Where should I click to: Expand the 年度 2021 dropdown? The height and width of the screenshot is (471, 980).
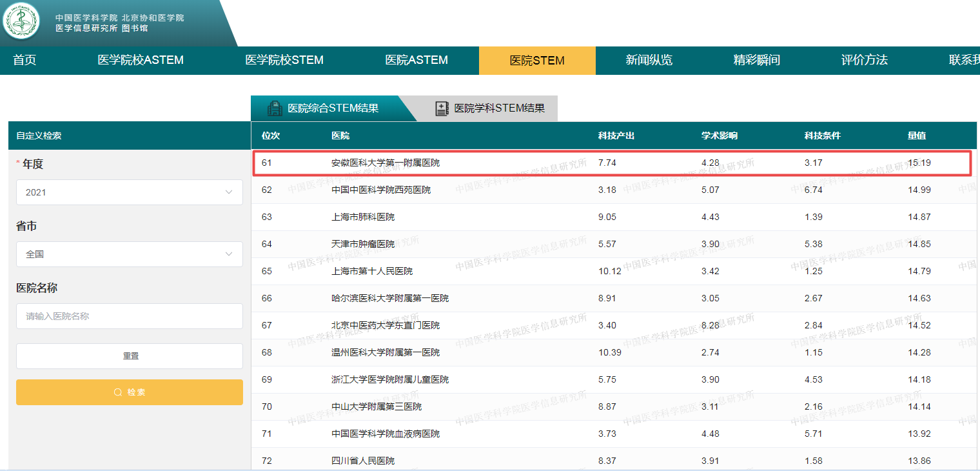pos(129,192)
